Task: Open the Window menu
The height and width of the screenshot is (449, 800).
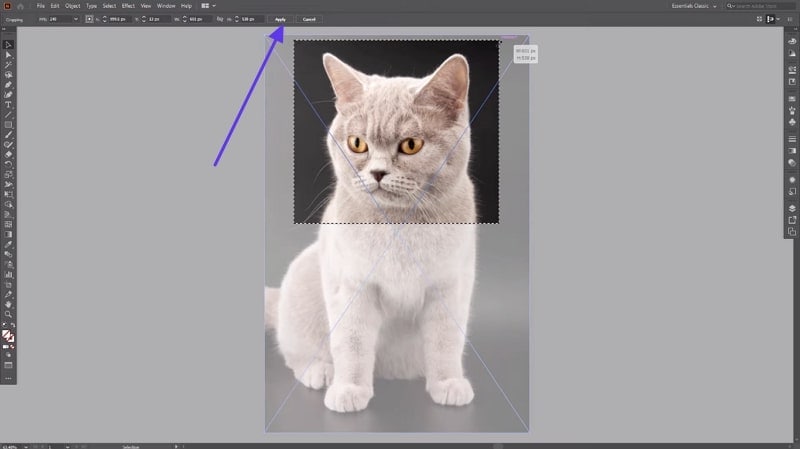Action: click(166, 6)
